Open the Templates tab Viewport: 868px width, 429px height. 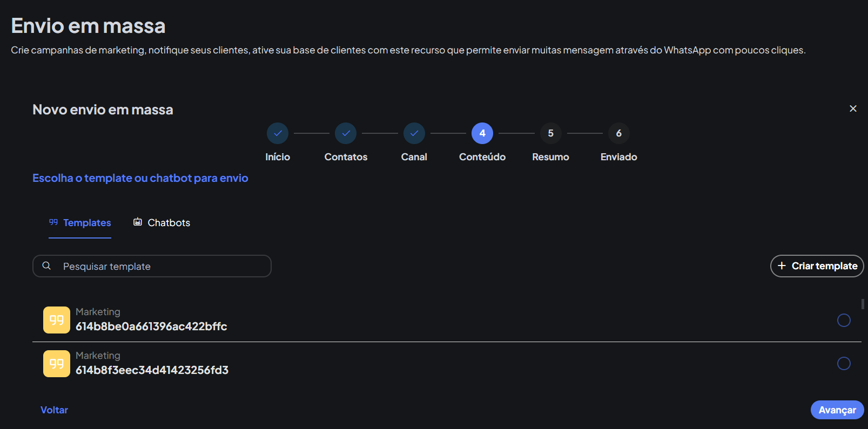tap(80, 223)
